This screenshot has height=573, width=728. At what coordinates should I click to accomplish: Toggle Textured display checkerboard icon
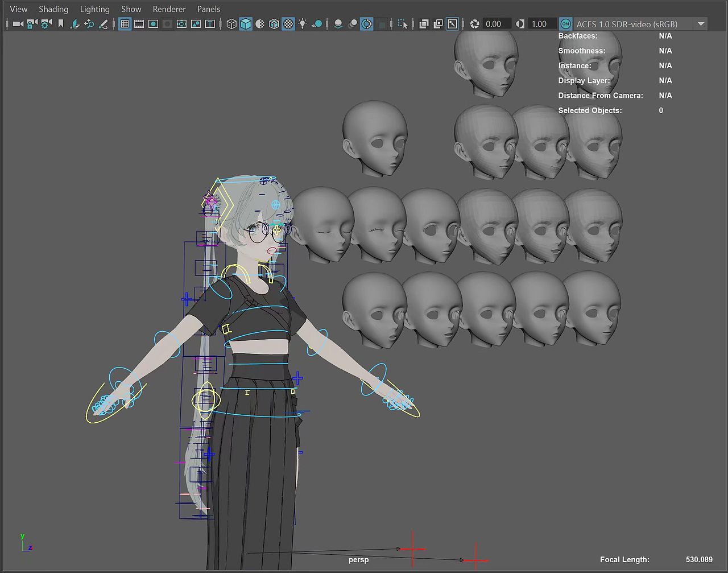(x=288, y=24)
